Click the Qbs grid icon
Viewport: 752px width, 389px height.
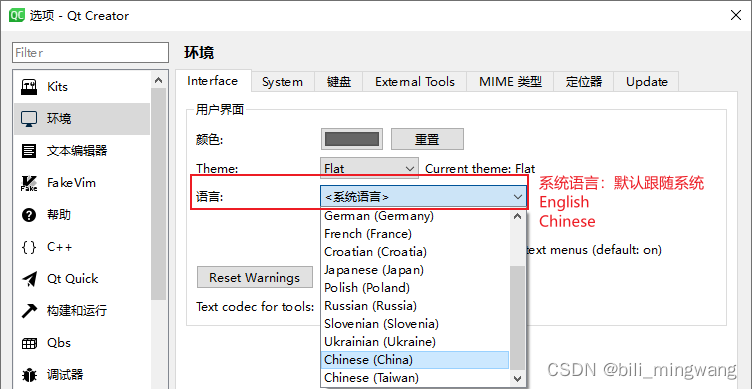click(29, 343)
